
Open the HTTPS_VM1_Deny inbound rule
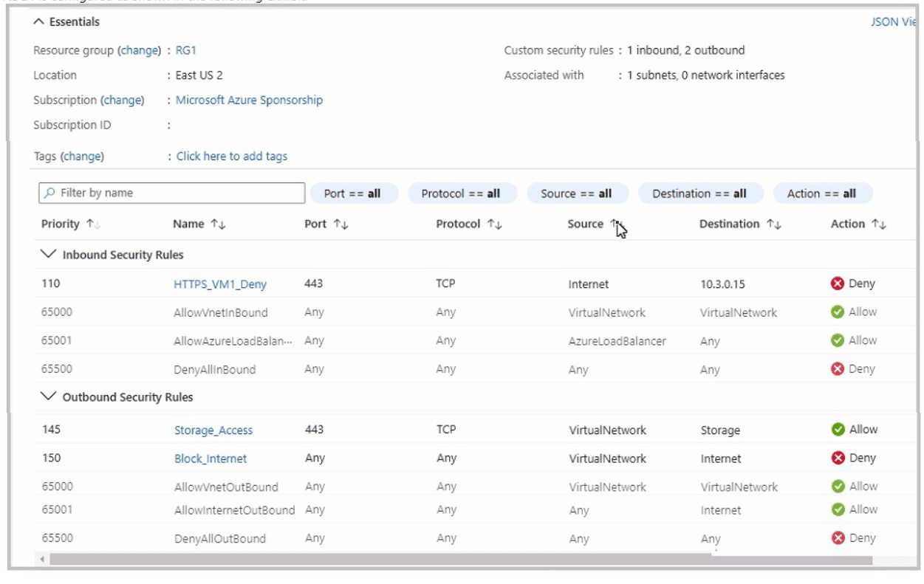click(x=220, y=284)
